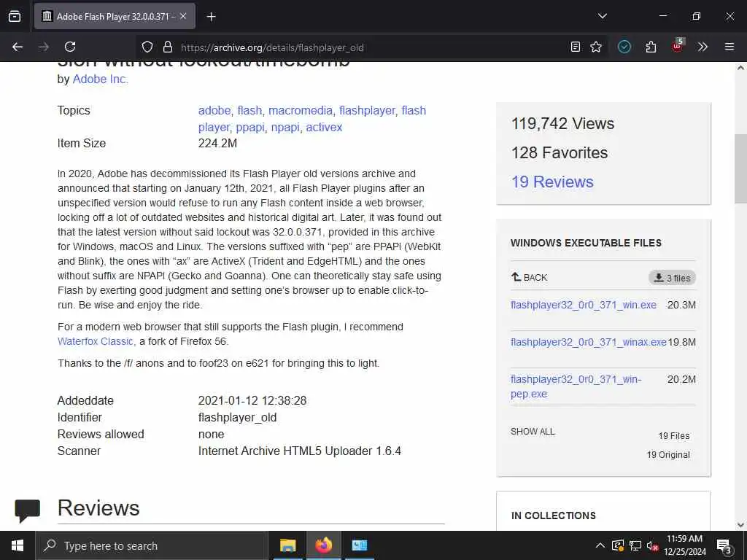The image size is (747, 560).
Task: Click the scrollbar up arrow
Action: [740, 68]
